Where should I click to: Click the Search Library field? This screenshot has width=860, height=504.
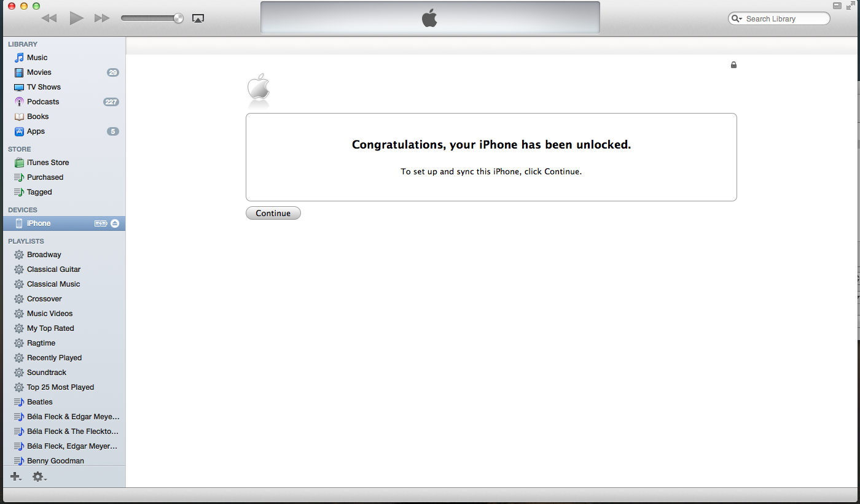point(779,18)
